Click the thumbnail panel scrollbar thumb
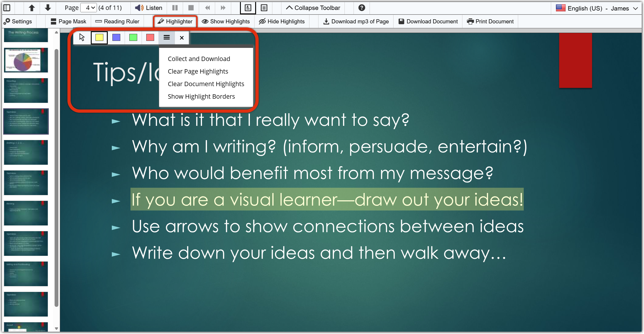This screenshot has width=644, height=334. (56, 178)
